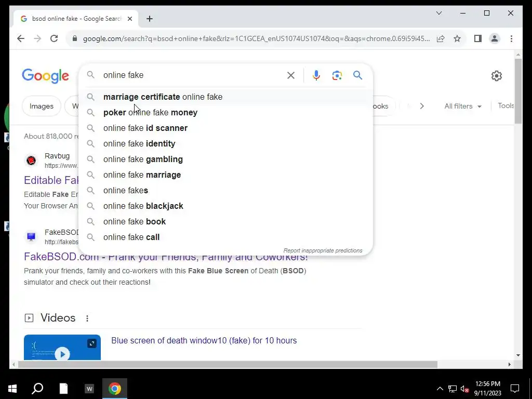
Task: Start voice search with microphone
Action: 316,75
